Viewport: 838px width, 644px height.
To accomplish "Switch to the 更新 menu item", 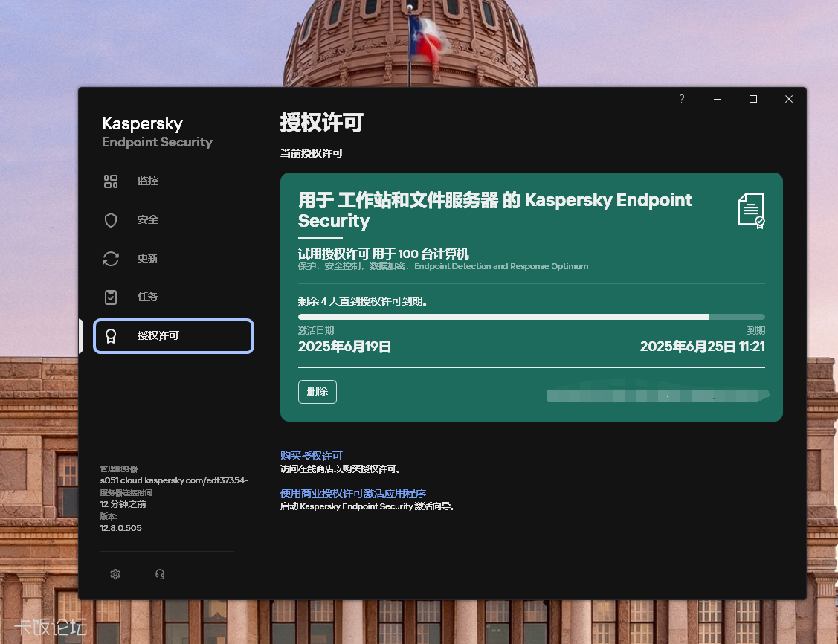I will click(x=173, y=259).
